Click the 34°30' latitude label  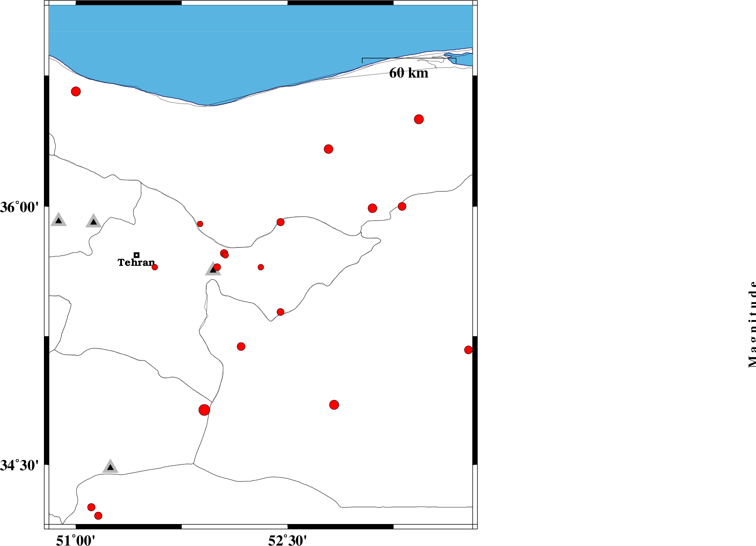(19, 466)
